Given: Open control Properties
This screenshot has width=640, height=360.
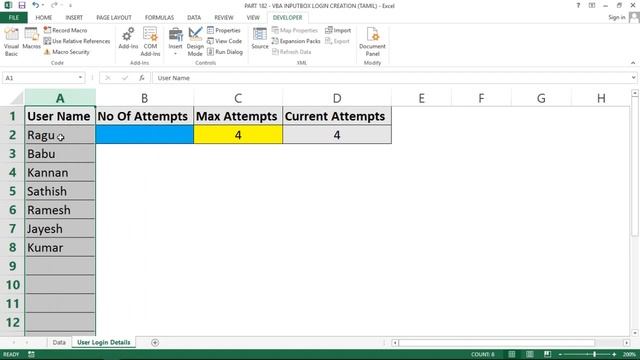Looking at the screenshot, I should 224,30.
